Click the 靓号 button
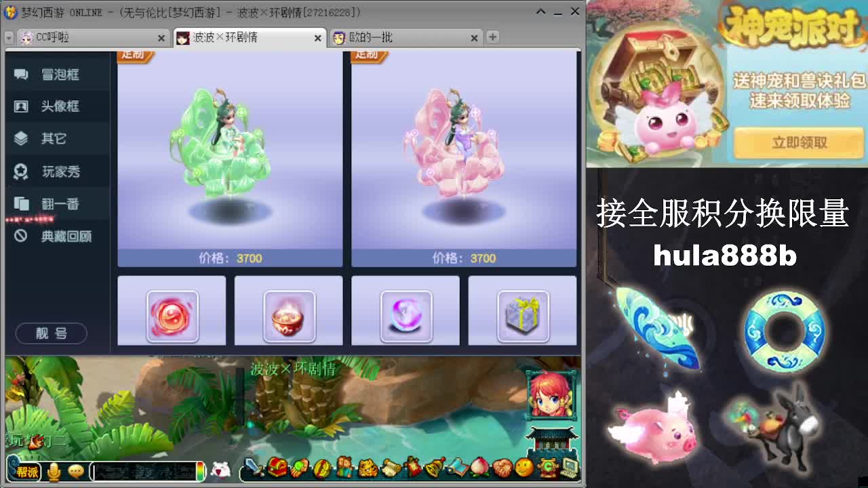The width and height of the screenshot is (868, 488). coord(52,333)
